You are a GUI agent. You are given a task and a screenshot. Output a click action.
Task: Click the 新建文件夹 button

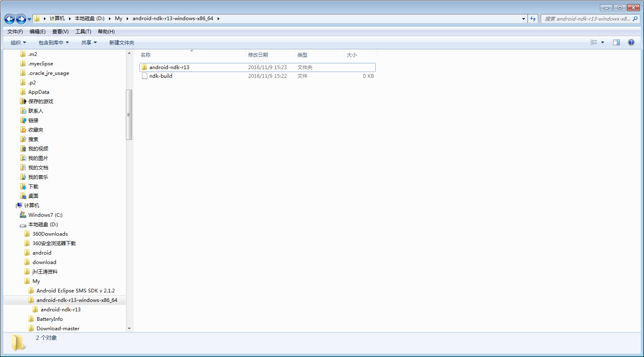122,42
